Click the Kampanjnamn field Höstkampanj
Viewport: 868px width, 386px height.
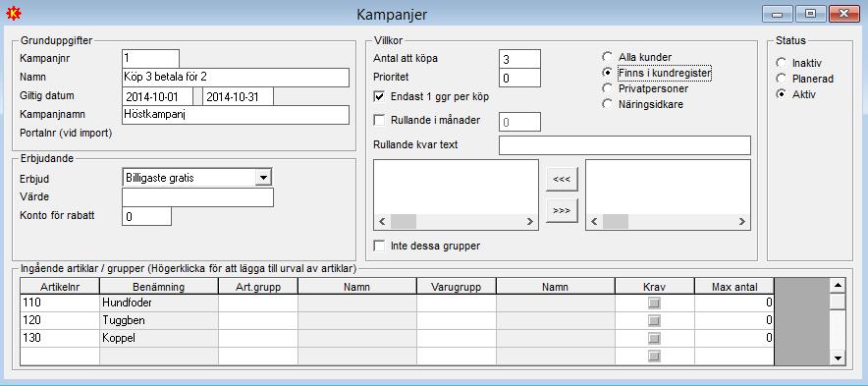pyautogui.click(x=236, y=115)
